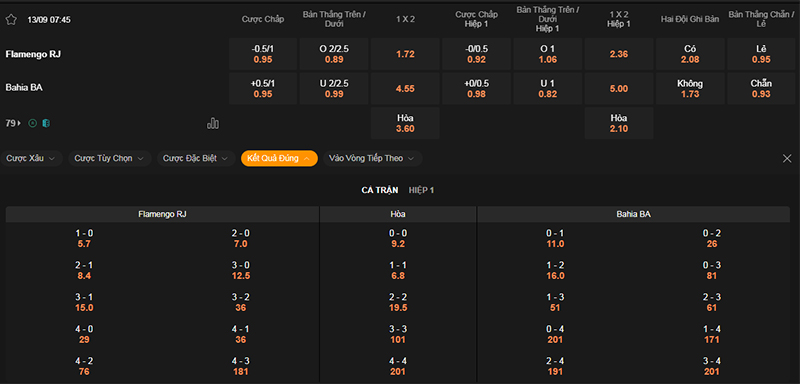Close the expanded markets panel with the X

[x=787, y=159]
